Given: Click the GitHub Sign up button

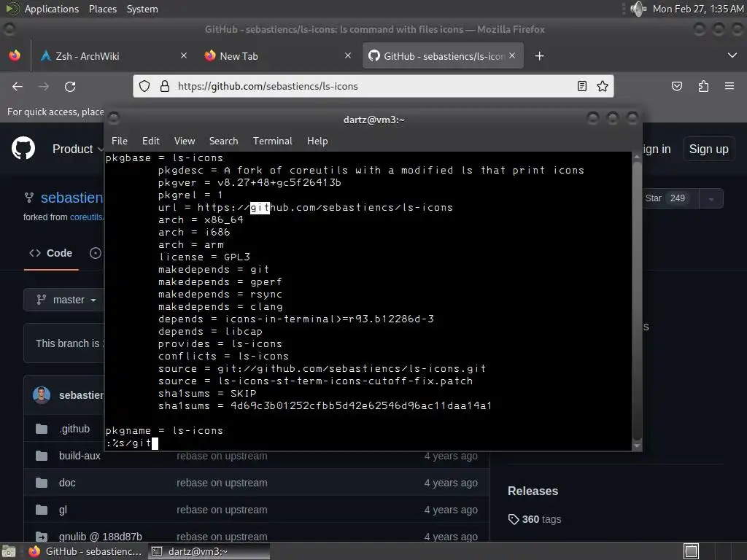Looking at the screenshot, I should coord(708,149).
